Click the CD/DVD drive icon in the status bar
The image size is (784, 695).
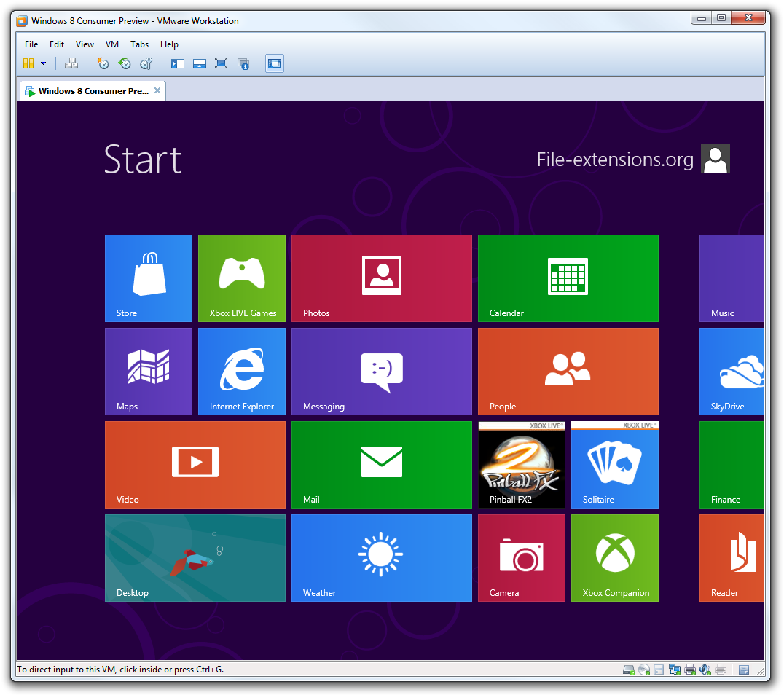point(643,669)
